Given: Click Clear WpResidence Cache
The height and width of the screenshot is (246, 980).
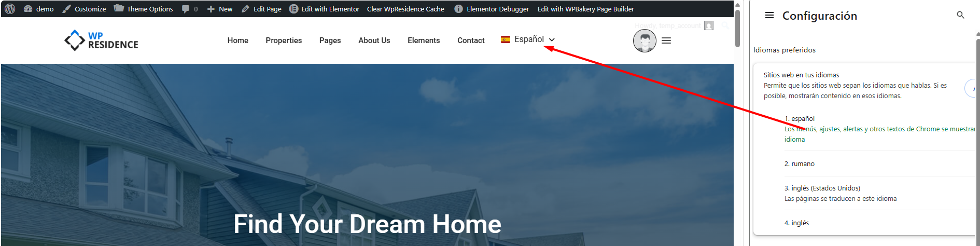Looking at the screenshot, I should click(405, 9).
